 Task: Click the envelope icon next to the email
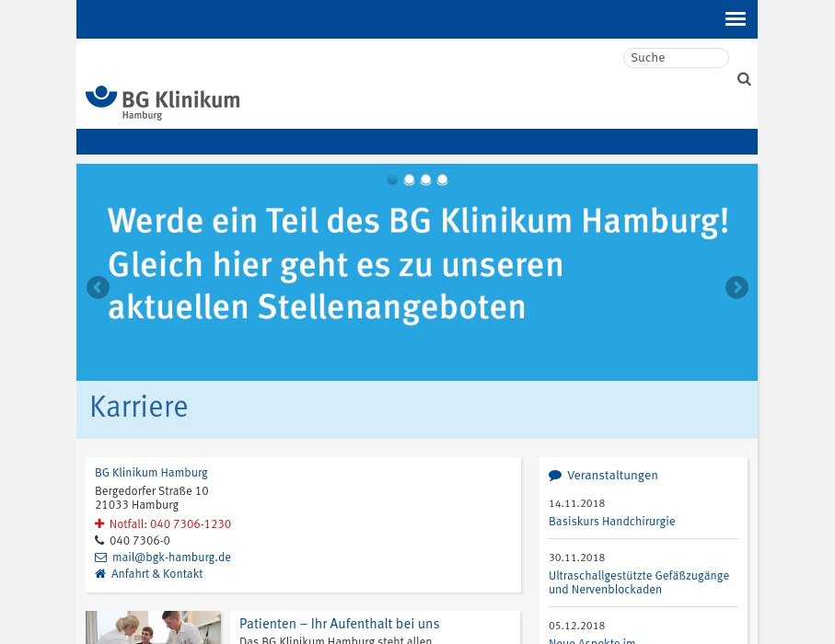[x=100, y=557]
